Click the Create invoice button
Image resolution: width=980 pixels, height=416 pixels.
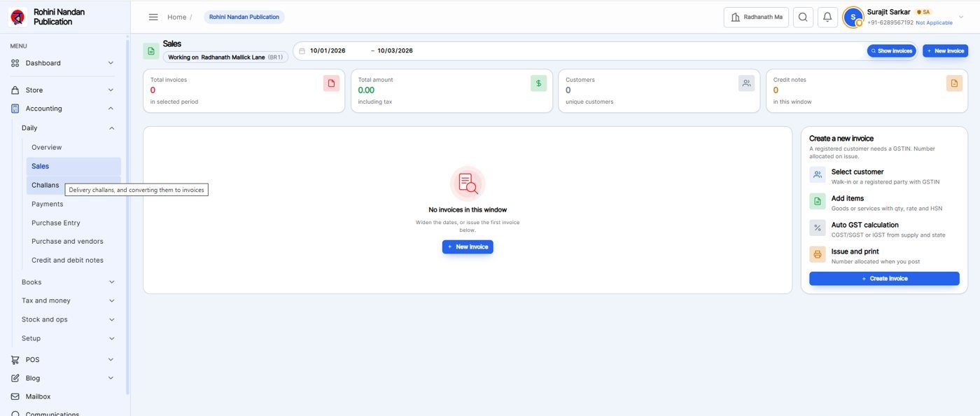(x=884, y=279)
